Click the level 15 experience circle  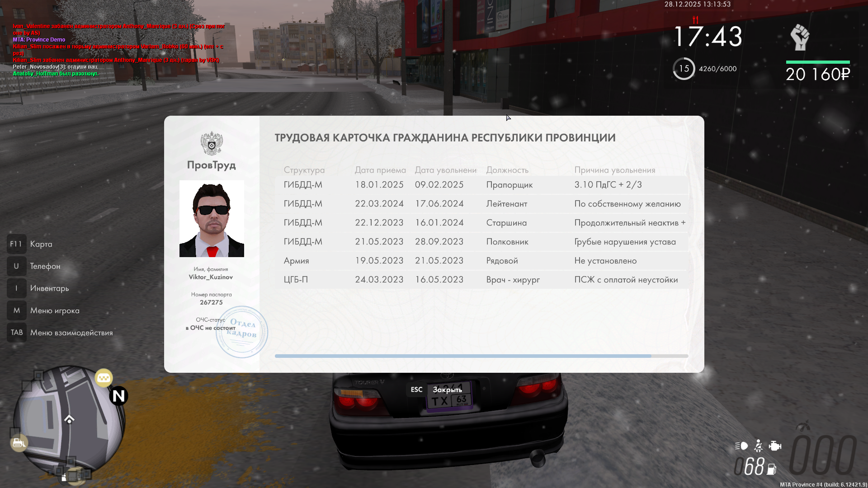pyautogui.click(x=684, y=69)
